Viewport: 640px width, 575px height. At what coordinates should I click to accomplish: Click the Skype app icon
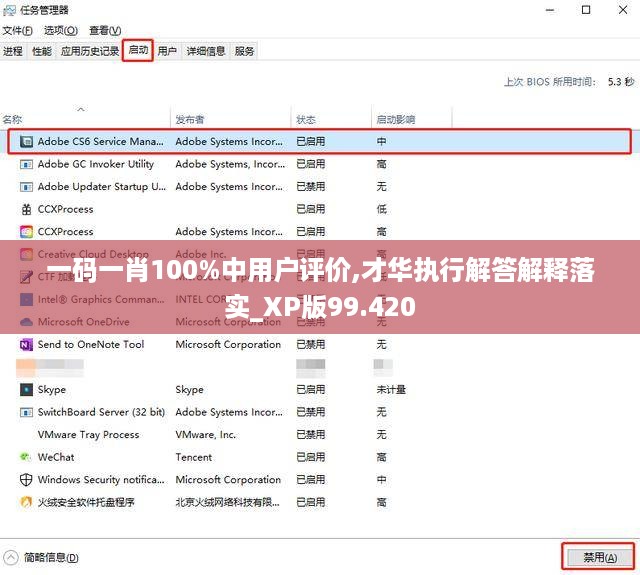click(x=27, y=390)
